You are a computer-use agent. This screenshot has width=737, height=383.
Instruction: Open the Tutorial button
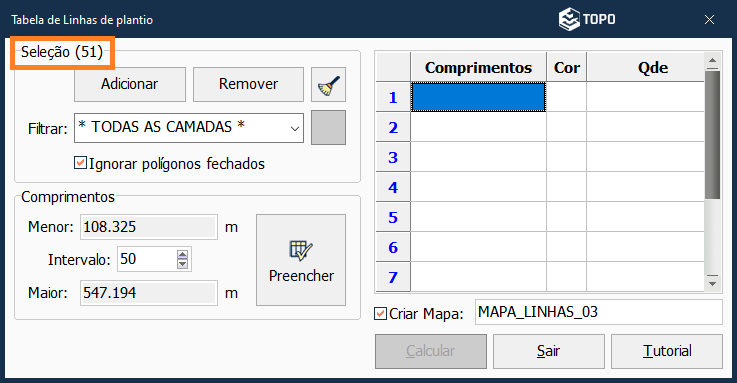pyautogui.click(x=666, y=351)
